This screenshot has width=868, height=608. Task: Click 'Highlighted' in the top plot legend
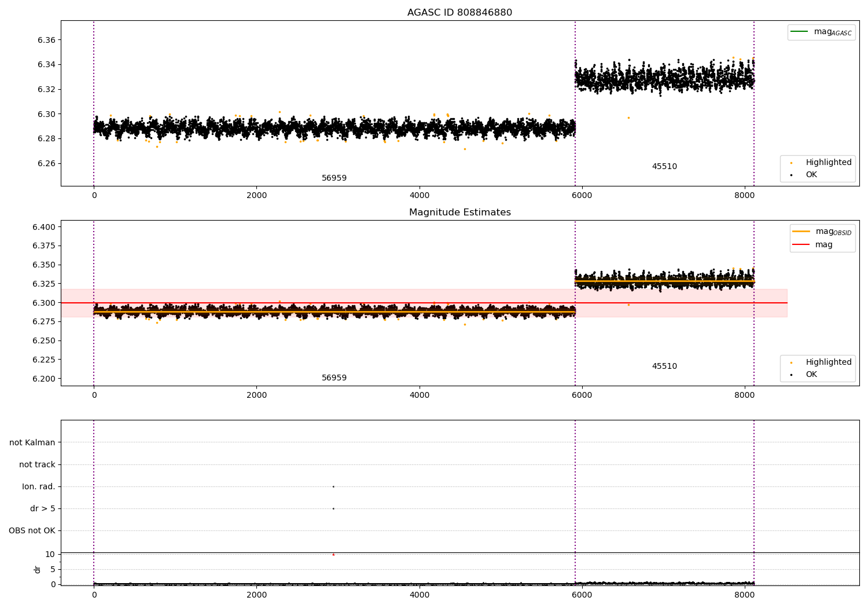coord(829,163)
